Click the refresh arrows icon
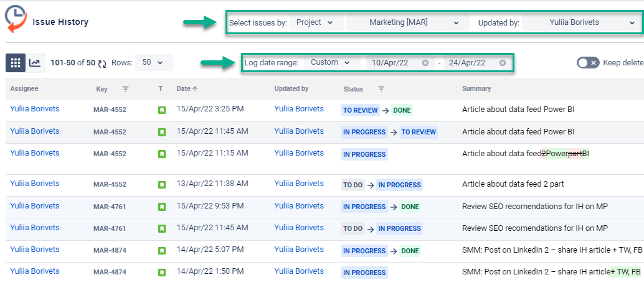 click(102, 63)
